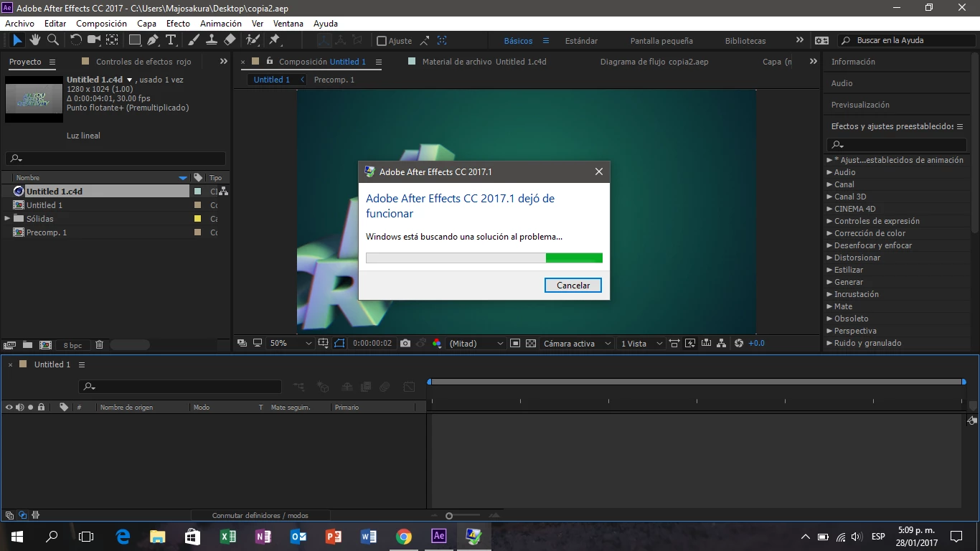Image resolution: width=980 pixels, height=551 pixels.
Task: Select the Horizontal Type tool
Action: point(171,40)
